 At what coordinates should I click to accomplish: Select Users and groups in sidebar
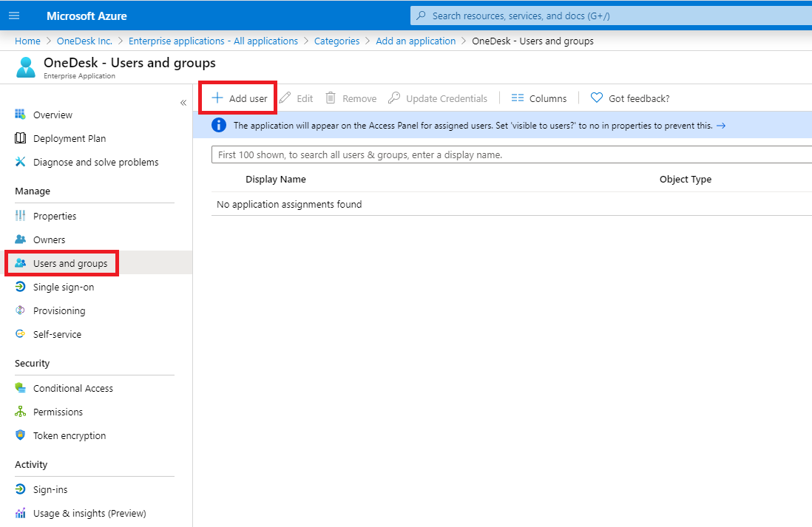pos(70,263)
